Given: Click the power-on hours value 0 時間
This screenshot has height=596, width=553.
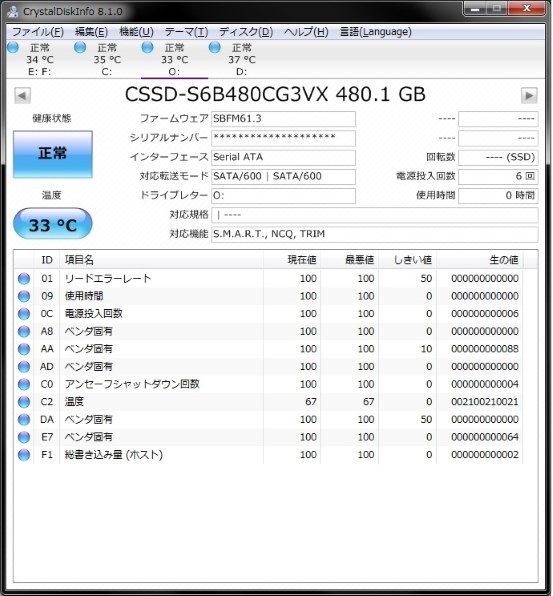Looking at the screenshot, I should pos(498,196).
